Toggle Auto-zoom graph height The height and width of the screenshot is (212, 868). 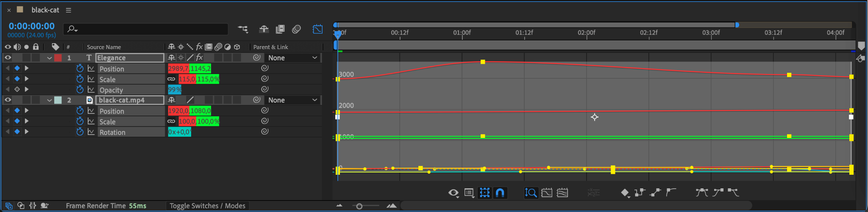(531, 193)
